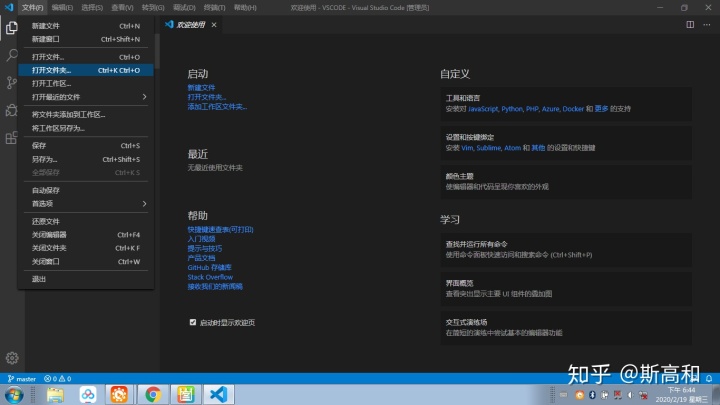720x405 pixels.
Task: Open the Windows Start button
Action: [14, 395]
